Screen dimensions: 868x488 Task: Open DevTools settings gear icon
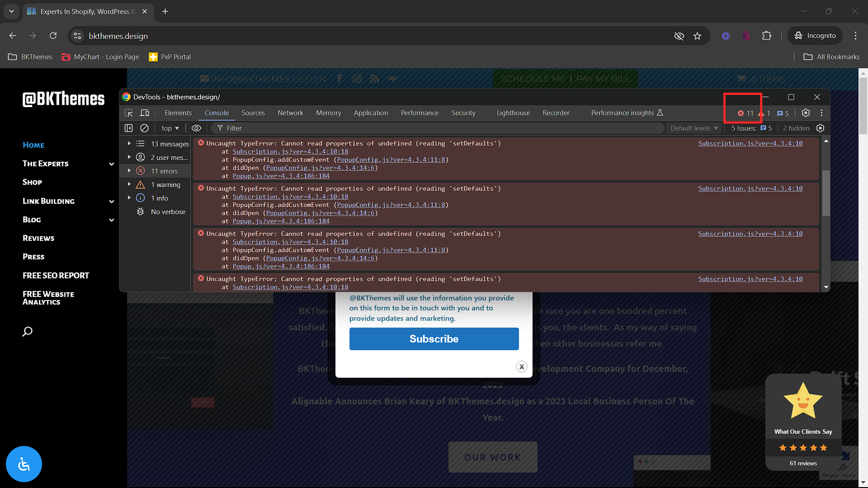pos(806,113)
